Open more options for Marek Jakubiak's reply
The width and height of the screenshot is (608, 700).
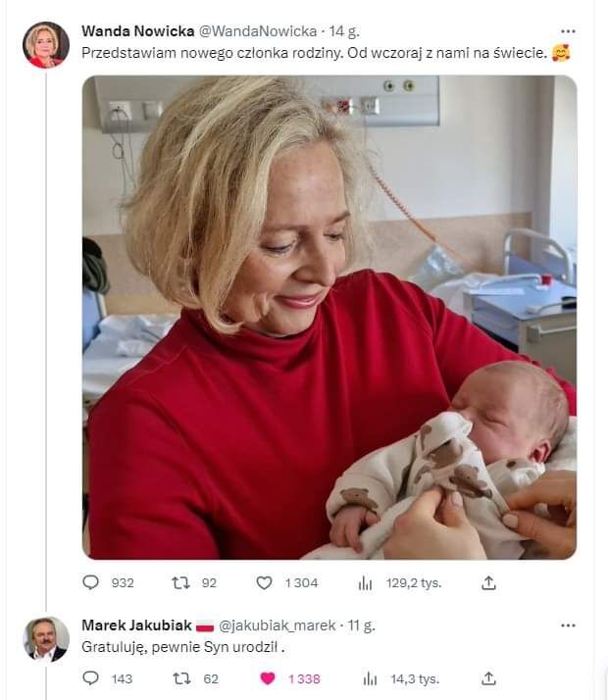(568, 625)
